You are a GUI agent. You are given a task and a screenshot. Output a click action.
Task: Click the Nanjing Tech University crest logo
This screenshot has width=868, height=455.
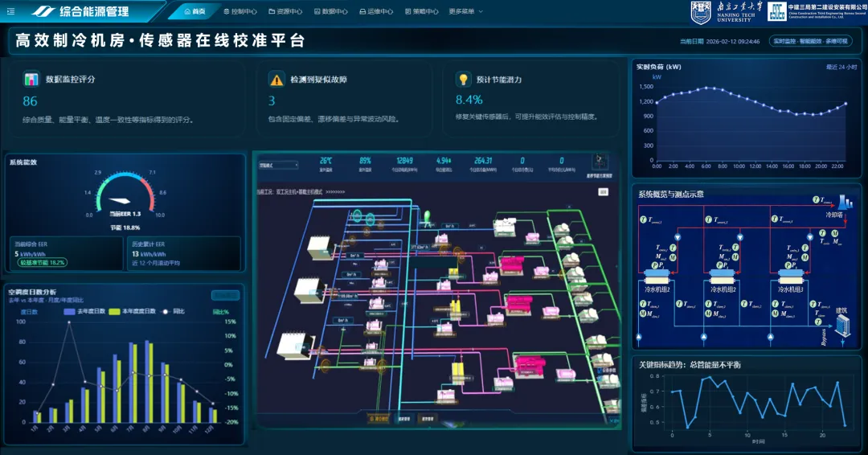[702, 11]
